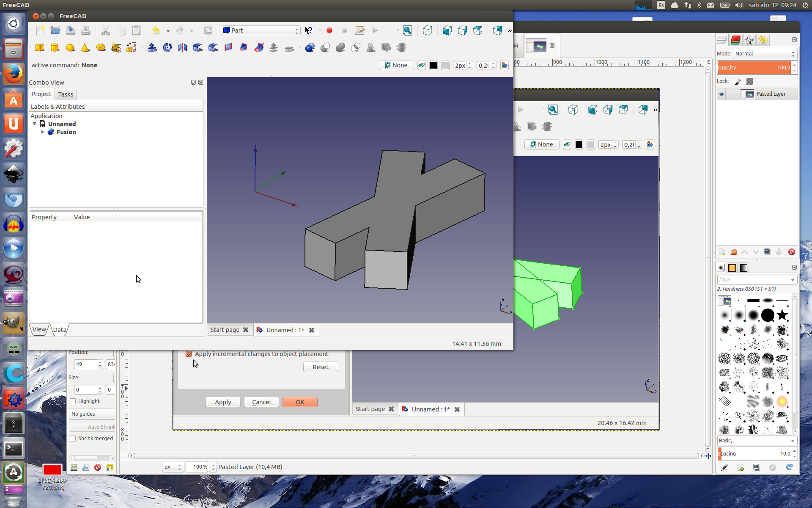Click the black line color swatch
The height and width of the screenshot is (508, 812).
click(x=433, y=65)
